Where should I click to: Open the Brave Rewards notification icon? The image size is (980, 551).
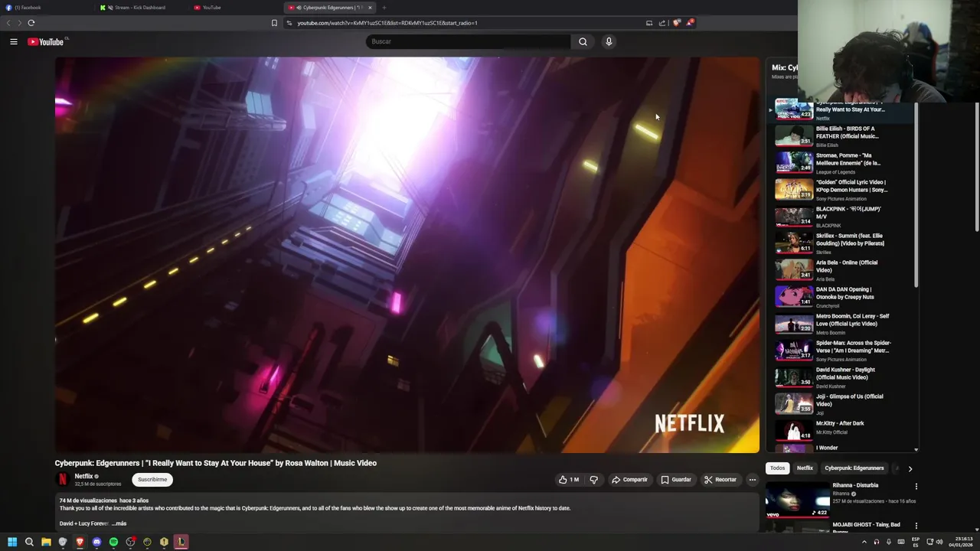689,23
